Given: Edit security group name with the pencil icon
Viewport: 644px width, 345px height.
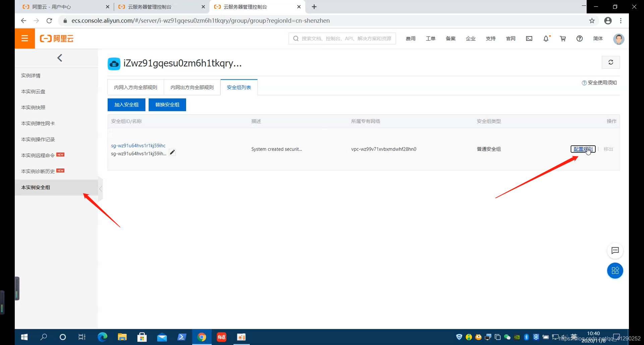Looking at the screenshot, I should coord(172,152).
